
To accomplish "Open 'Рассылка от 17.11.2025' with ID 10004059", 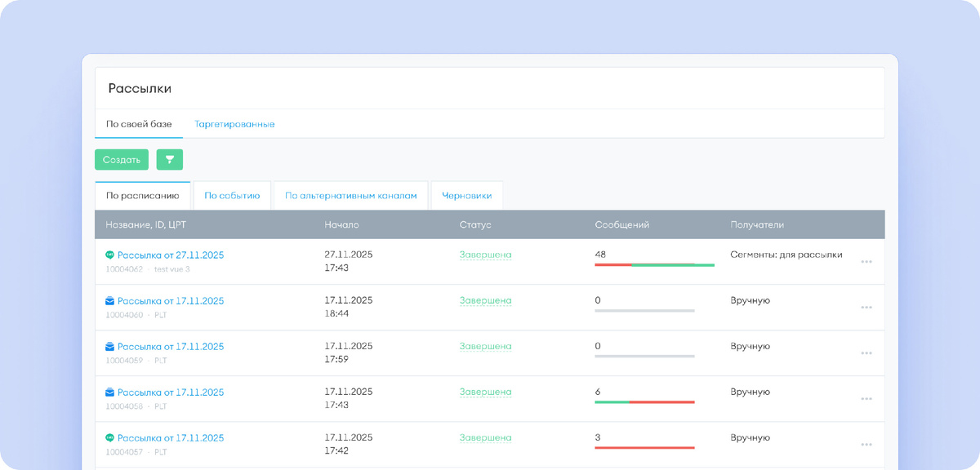I will (x=171, y=347).
